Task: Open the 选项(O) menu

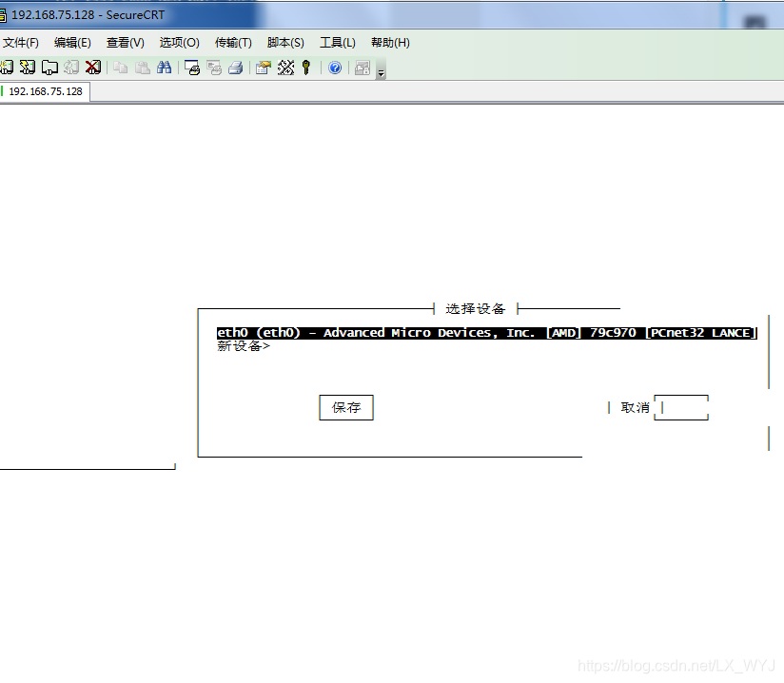Action: (x=179, y=43)
